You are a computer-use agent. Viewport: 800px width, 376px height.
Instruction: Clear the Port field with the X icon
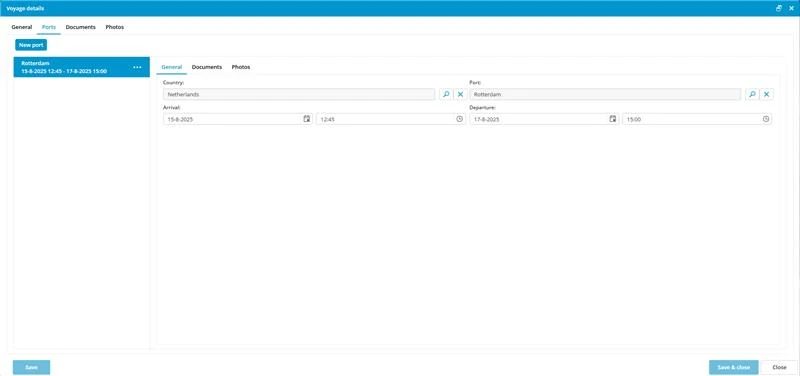(x=766, y=94)
